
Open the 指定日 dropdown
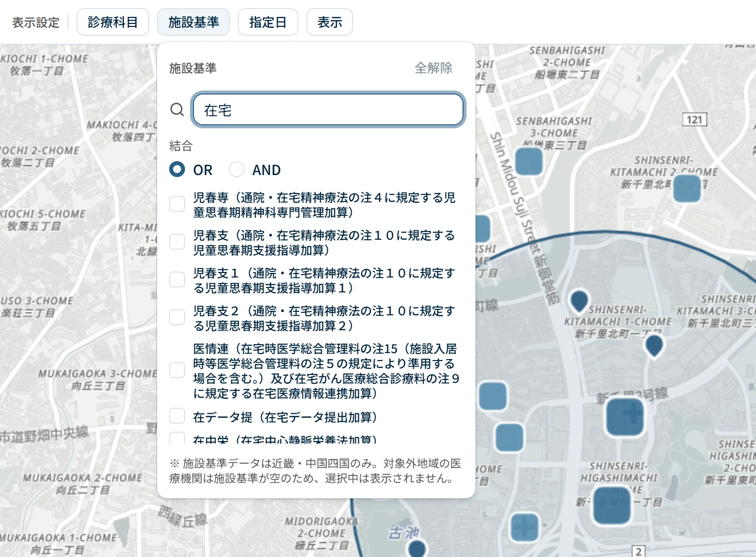click(268, 22)
